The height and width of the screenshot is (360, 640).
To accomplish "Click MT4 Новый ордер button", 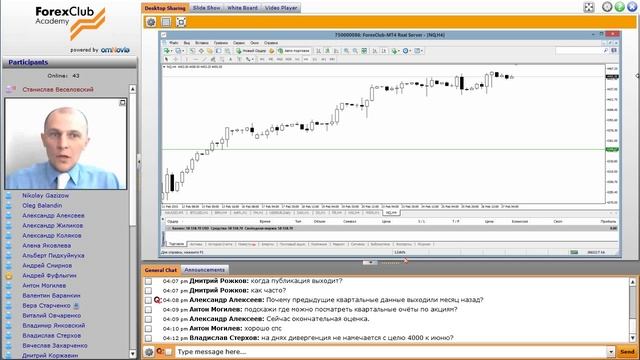I will pos(250,51).
